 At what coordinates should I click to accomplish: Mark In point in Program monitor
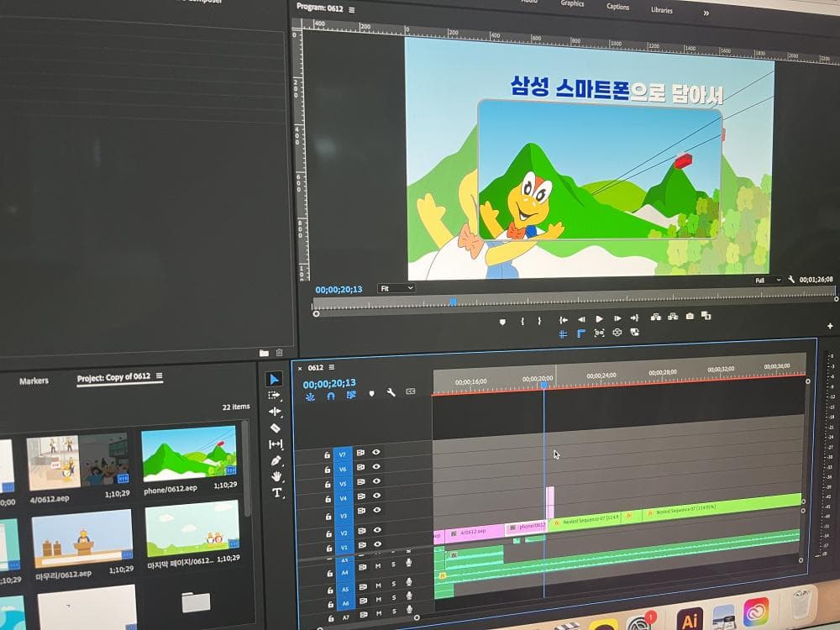click(x=522, y=321)
